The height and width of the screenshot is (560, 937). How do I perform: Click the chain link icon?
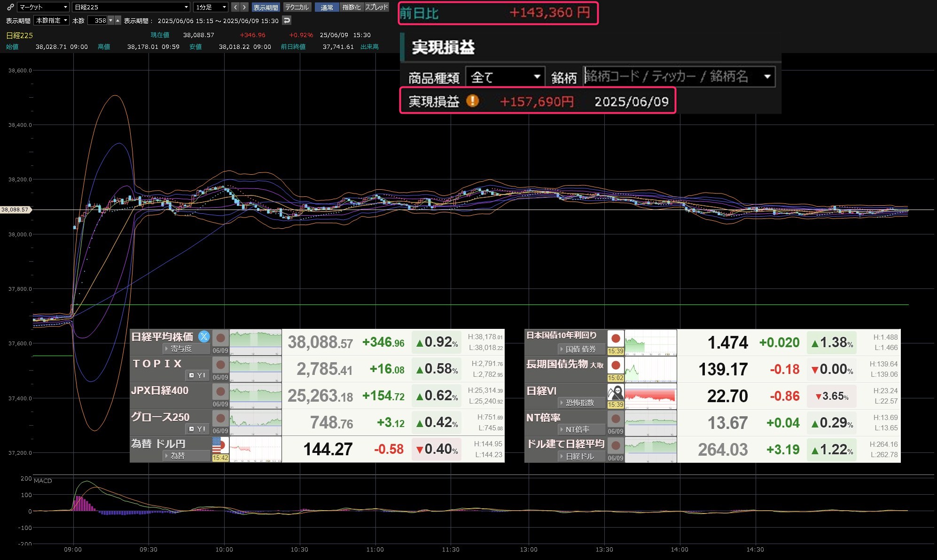[x=10, y=7]
